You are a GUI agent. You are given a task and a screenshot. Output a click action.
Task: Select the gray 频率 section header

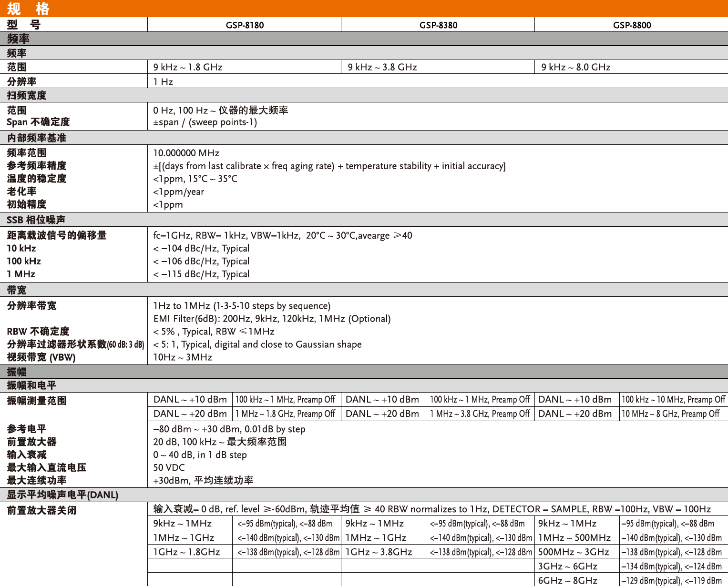[364, 39]
